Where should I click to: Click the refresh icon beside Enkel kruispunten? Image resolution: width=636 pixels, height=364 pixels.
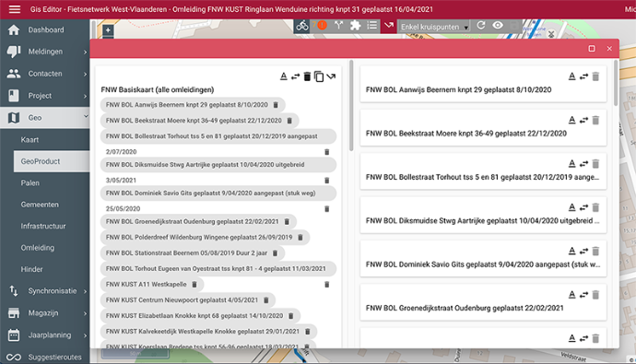click(x=480, y=26)
